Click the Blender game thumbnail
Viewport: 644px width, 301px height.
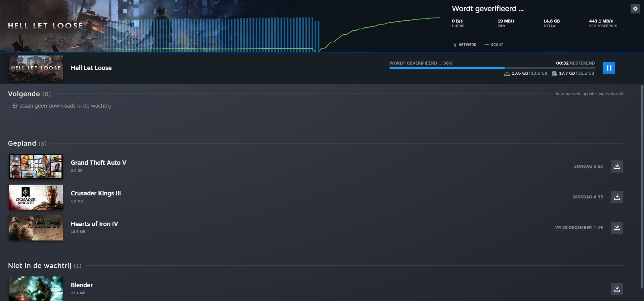tap(36, 289)
